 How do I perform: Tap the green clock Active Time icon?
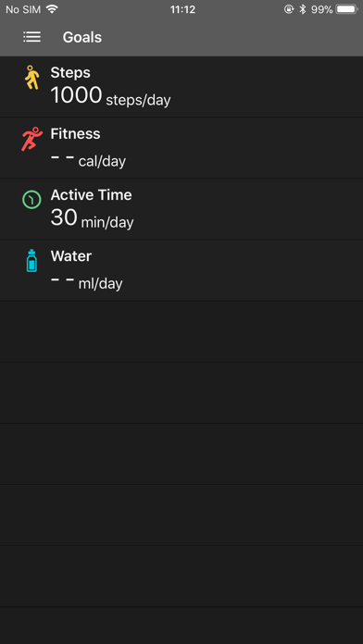[31, 200]
